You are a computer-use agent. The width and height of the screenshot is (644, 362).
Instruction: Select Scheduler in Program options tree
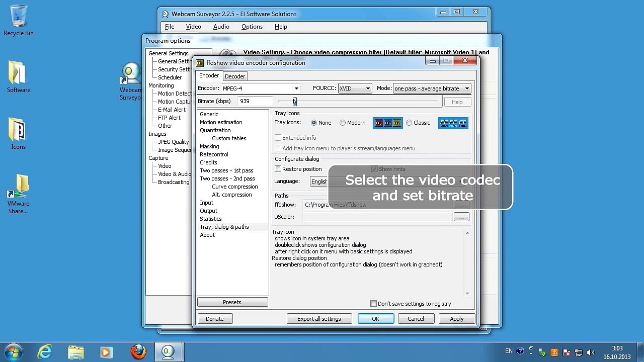(170, 77)
